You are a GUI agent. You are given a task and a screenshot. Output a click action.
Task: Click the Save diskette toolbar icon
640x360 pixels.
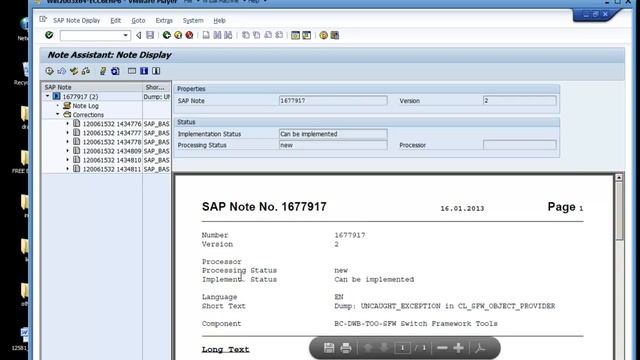tap(150, 35)
